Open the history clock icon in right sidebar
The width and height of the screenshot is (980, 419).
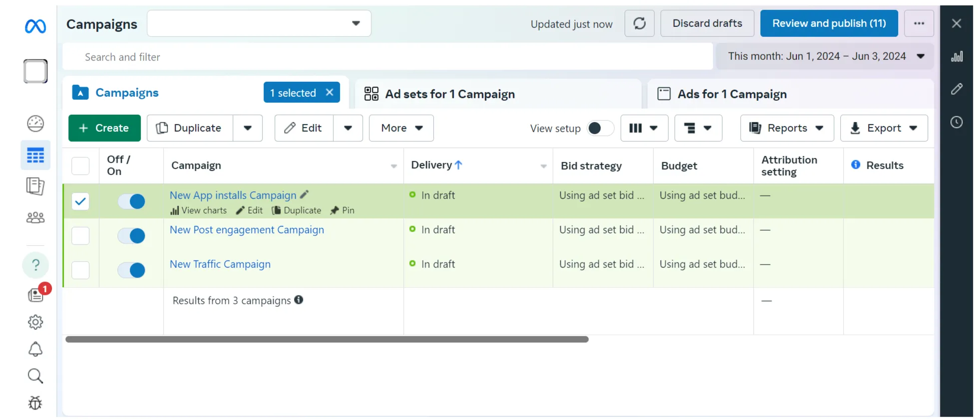[956, 122]
